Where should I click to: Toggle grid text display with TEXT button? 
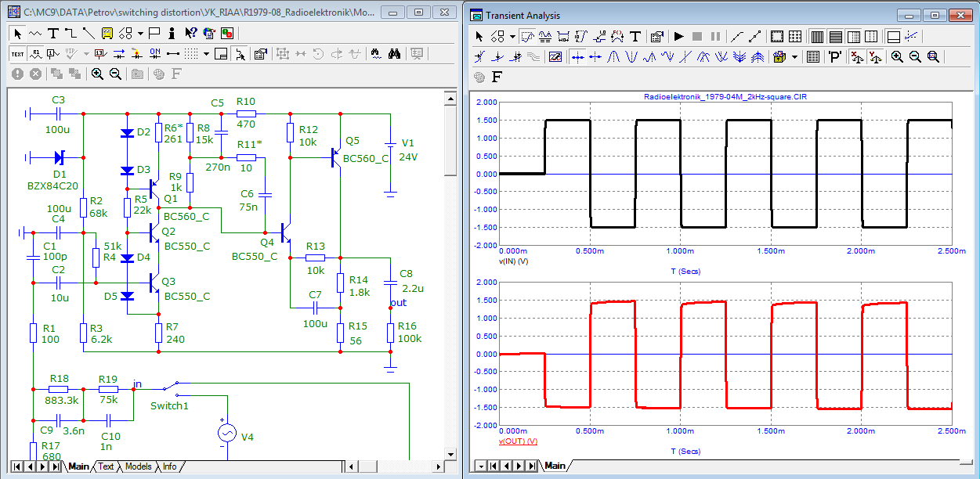click(17, 54)
